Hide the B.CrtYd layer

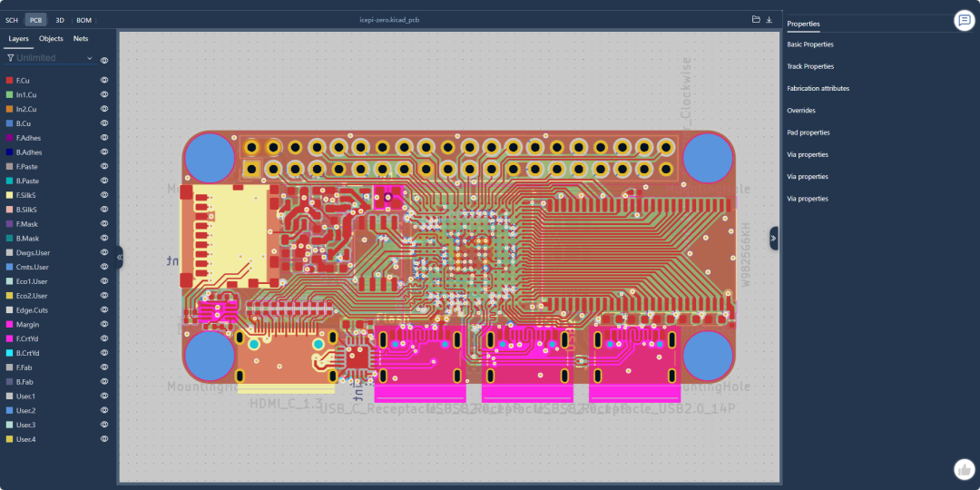(104, 353)
